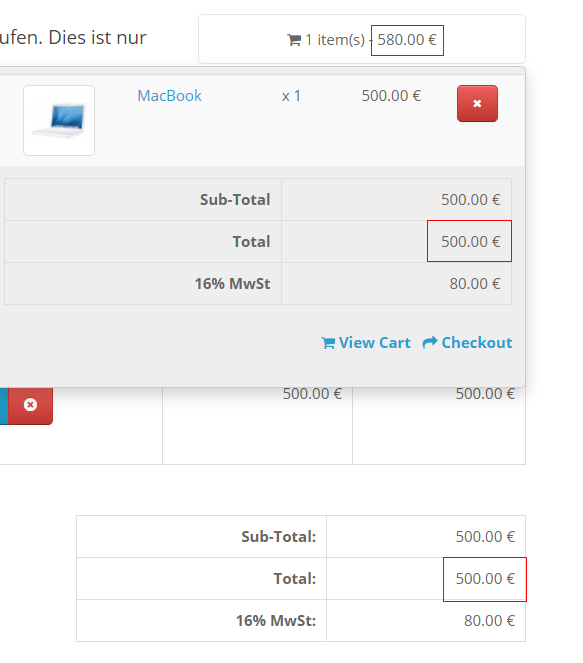Click the MacBook price 500.00 € in dropdown
The width and height of the screenshot is (583, 663).
coord(391,96)
